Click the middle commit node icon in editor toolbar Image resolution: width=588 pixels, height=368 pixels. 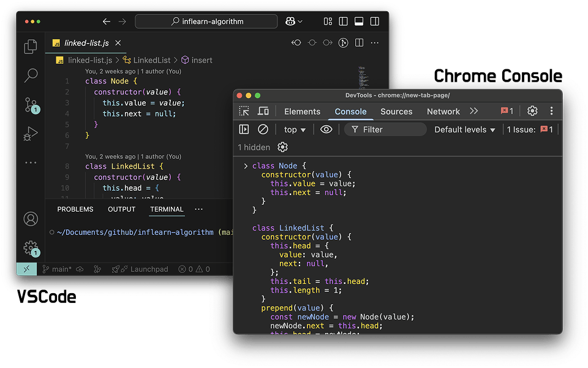coord(312,43)
